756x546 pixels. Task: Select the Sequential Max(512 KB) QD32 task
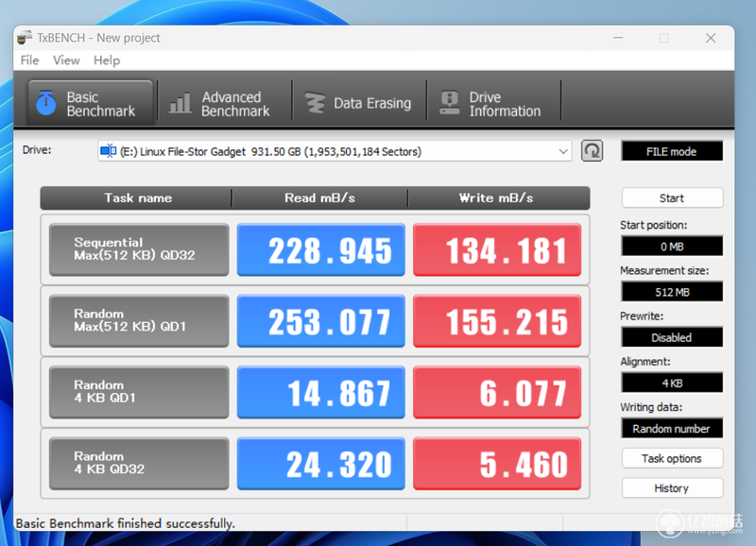coord(139,249)
